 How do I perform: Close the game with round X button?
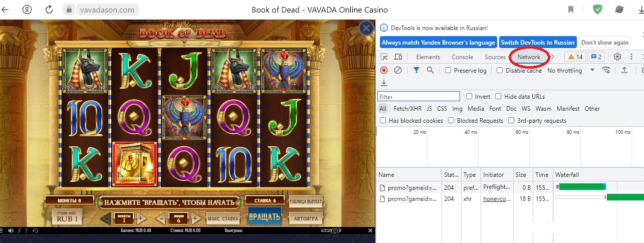click(366, 28)
